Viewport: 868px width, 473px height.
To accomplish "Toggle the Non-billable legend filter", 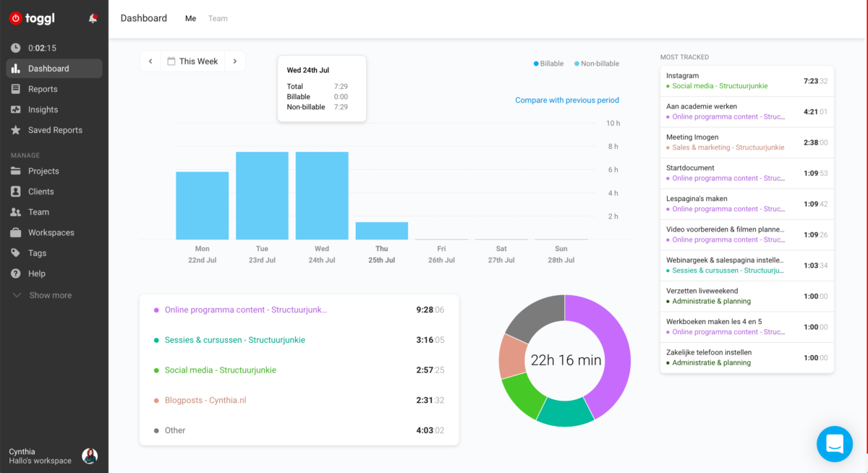I will coord(597,64).
